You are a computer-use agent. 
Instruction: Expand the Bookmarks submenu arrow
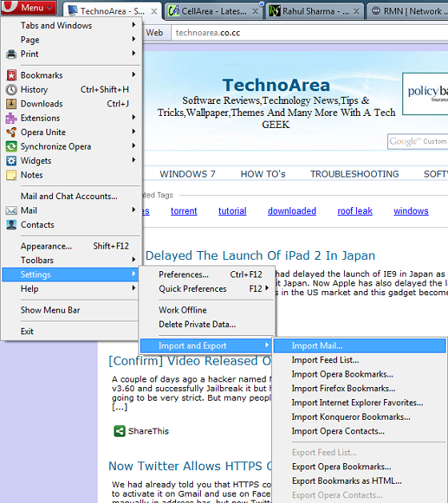coord(134,74)
